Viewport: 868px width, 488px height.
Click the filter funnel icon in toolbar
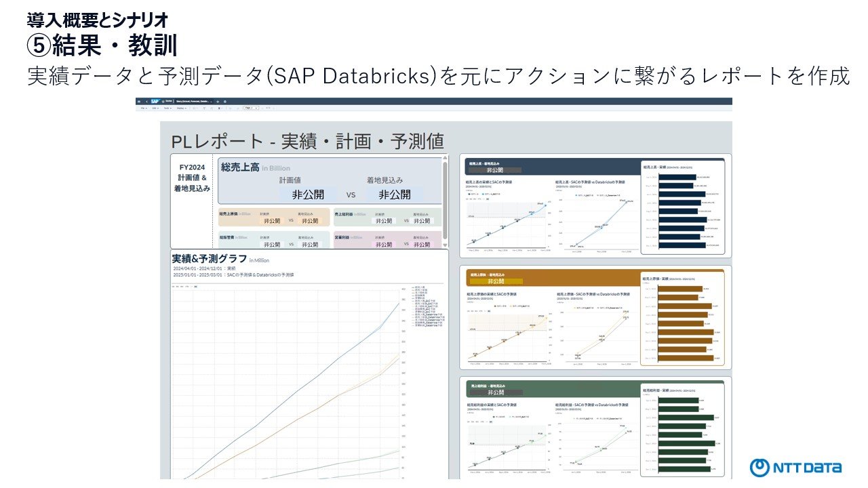204,108
